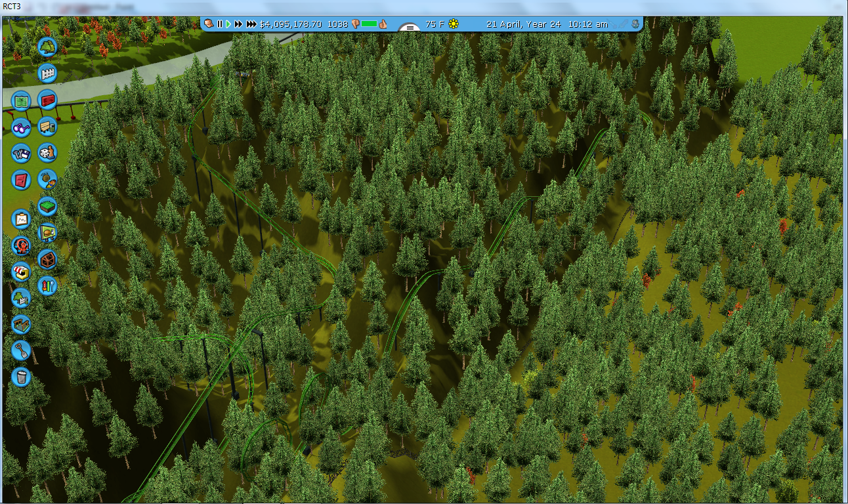Set the fastest triple-arrow game speed
Viewport: 848px width, 504px height.
coord(251,24)
